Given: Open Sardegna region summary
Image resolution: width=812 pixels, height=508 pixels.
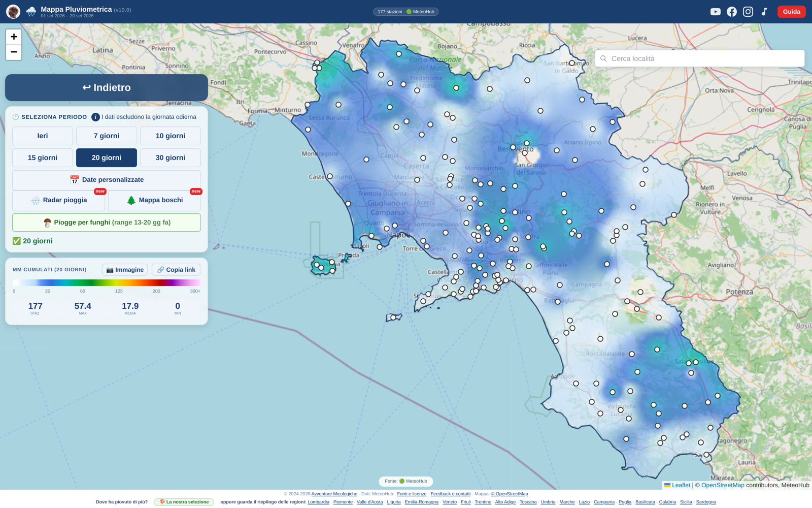Looking at the screenshot, I should tap(706, 502).
